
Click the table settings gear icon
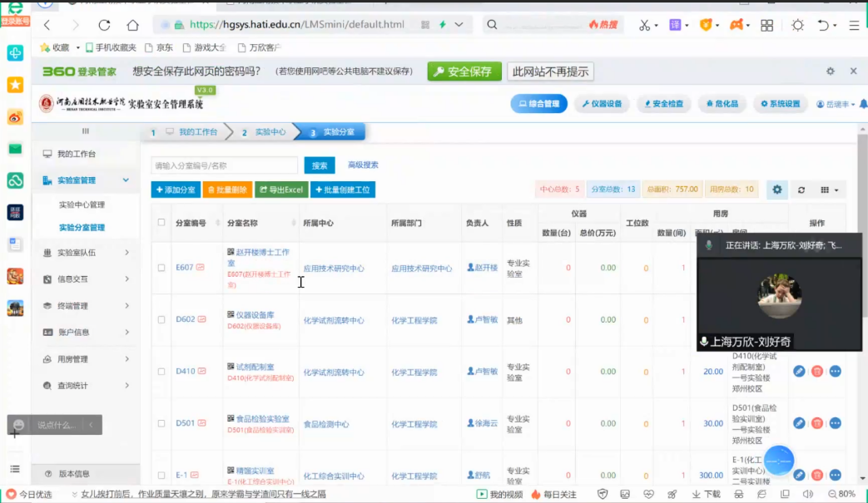click(777, 190)
